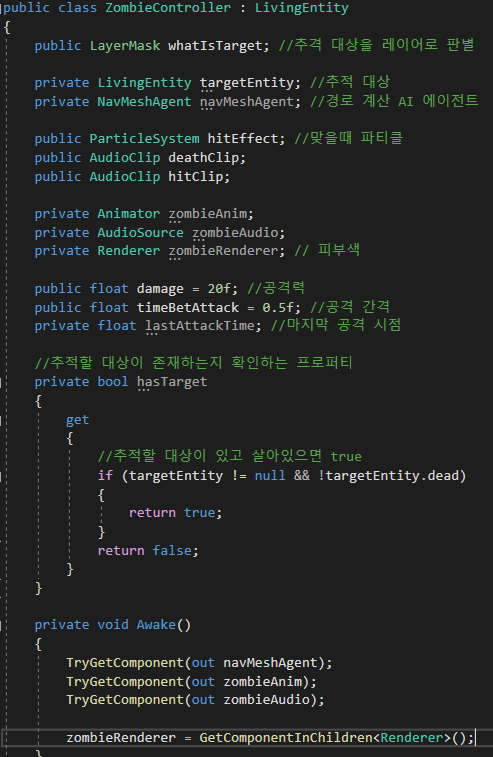
Task: Click the hasTarget property name
Action: click(172, 382)
